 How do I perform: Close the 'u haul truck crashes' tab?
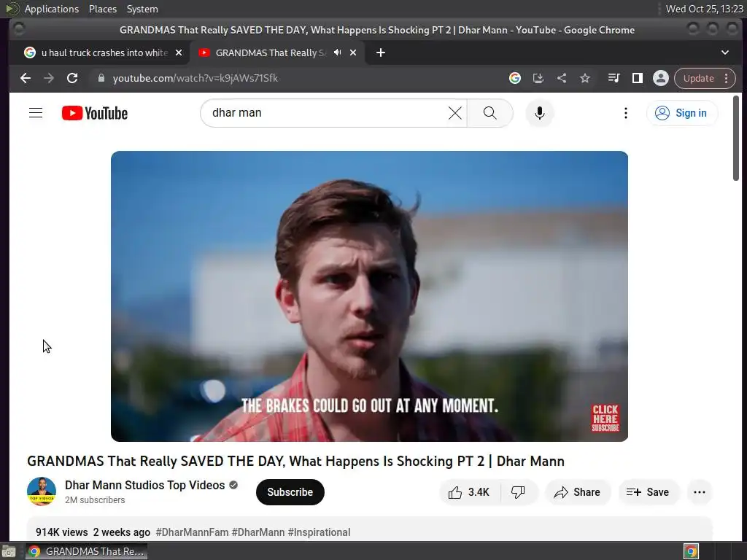[179, 52]
